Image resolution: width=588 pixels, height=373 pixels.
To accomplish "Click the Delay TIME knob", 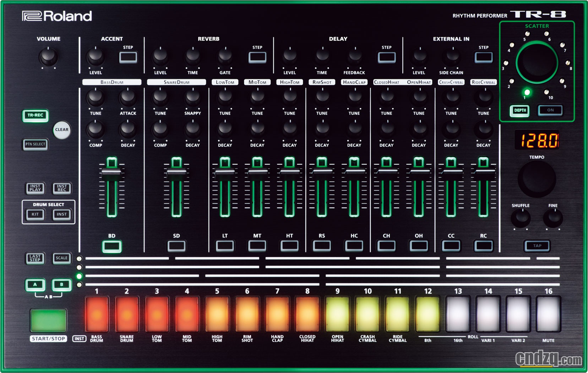I will [322, 56].
